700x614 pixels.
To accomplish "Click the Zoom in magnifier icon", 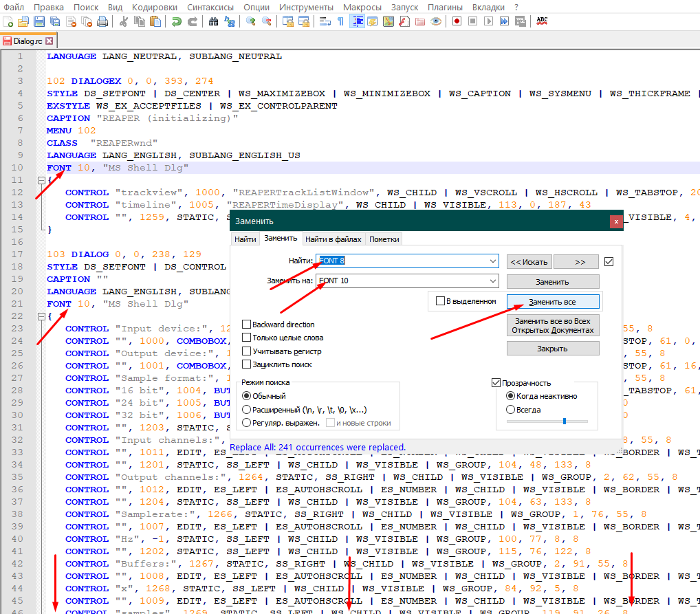I will coord(250,21).
